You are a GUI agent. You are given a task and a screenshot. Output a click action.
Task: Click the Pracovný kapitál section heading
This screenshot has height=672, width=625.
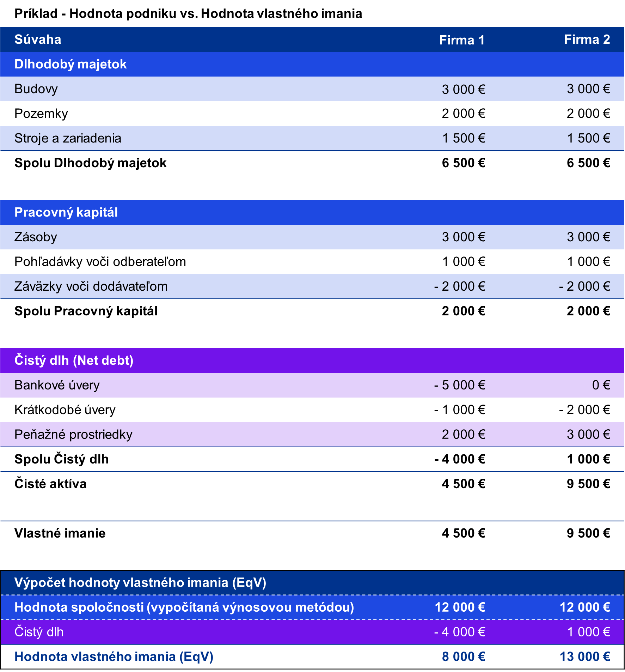point(66,212)
